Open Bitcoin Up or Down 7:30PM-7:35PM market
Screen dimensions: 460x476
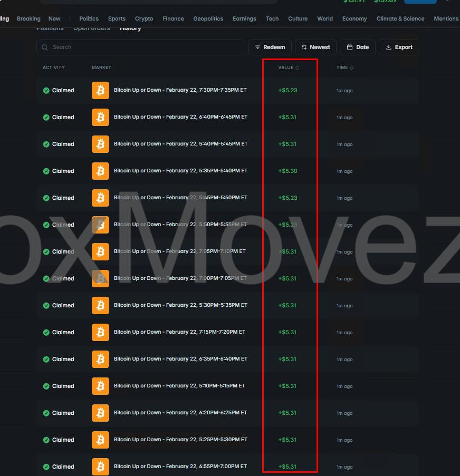tap(180, 90)
